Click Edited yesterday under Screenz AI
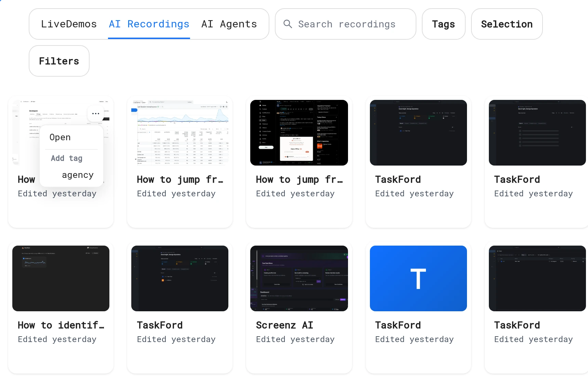Image resolution: width=588 pixels, height=379 pixels. 295,339
